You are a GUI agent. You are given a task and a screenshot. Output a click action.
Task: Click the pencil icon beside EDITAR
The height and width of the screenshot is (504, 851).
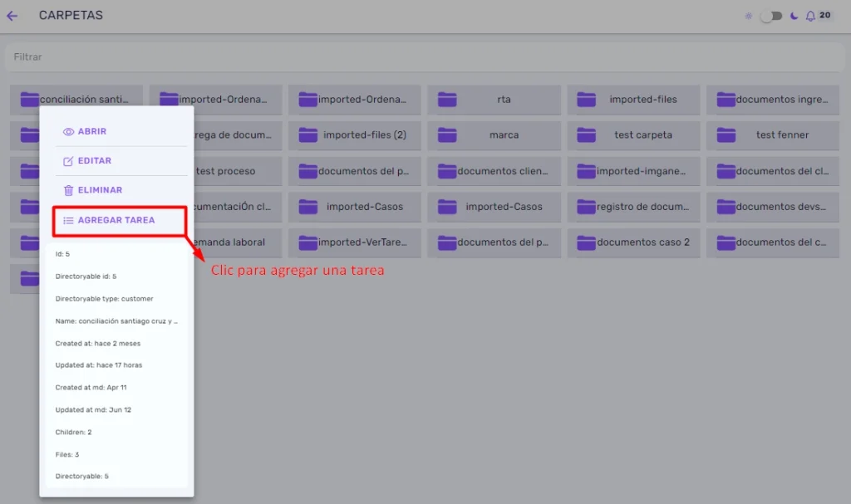pyautogui.click(x=68, y=161)
